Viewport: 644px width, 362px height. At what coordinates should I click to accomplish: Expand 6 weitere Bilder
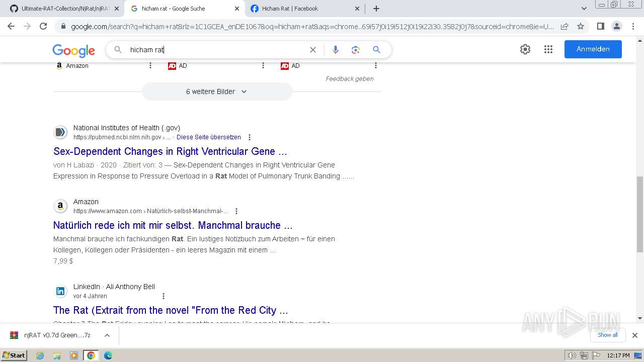tap(217, 92)
